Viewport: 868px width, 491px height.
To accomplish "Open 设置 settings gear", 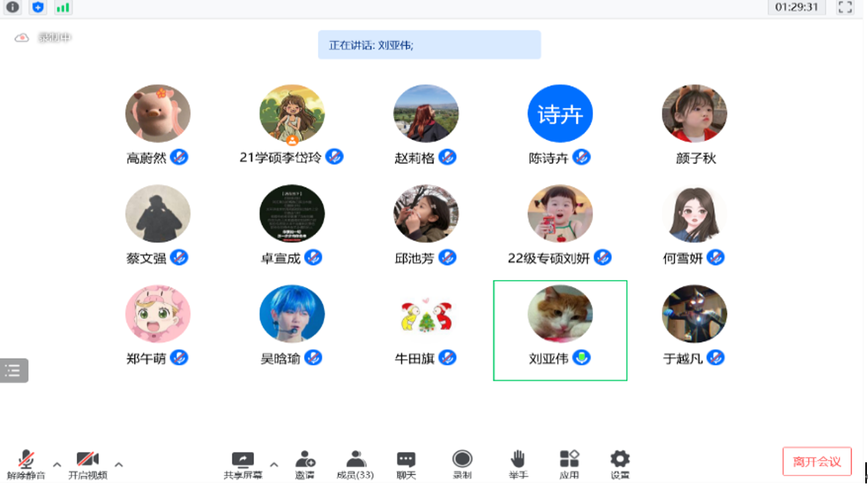I will [620, 464].
